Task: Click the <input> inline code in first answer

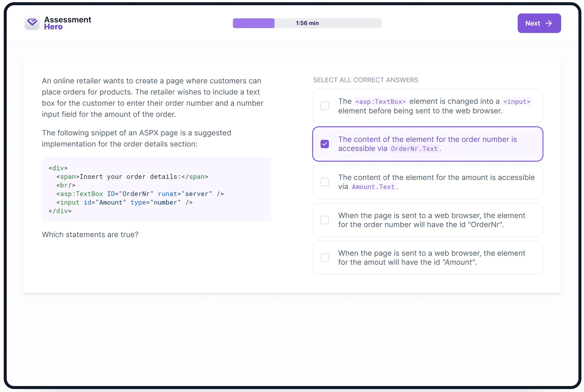Action: [517, 102]
